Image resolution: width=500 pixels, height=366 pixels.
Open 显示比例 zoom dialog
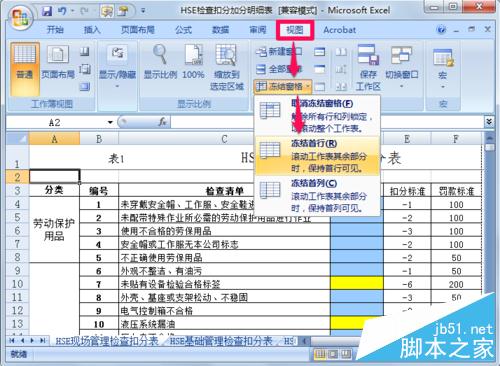[160, 63]
